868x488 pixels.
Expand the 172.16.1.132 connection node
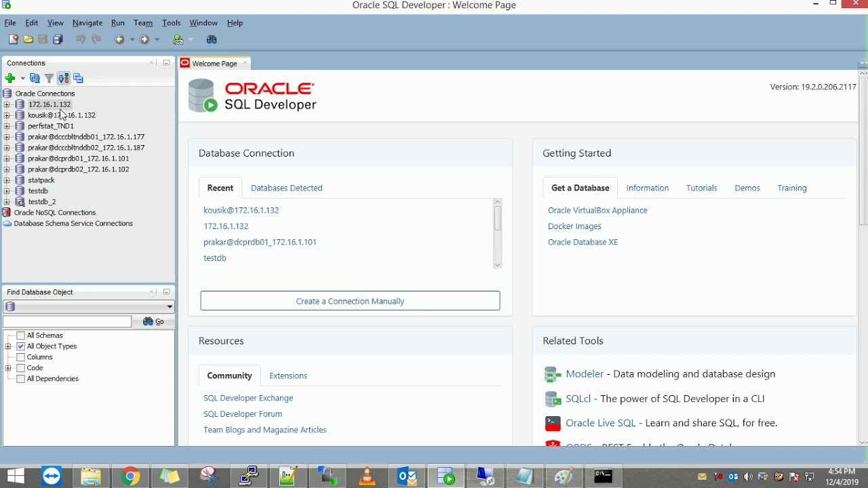tap(7, 104)
